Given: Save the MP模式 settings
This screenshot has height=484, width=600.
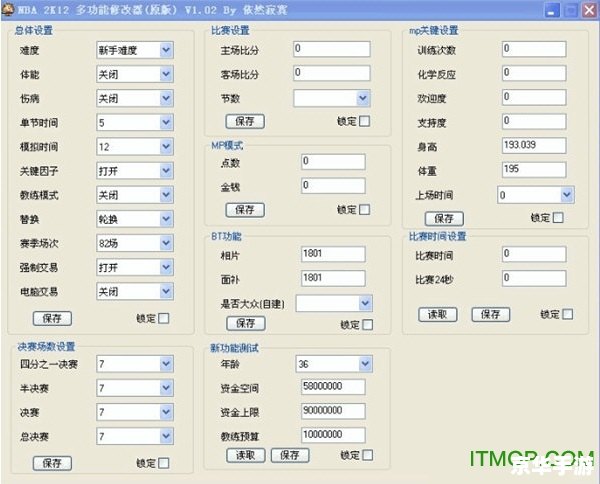Looking at the screenshot, I should pyautogui.click(x=245, y=210).
